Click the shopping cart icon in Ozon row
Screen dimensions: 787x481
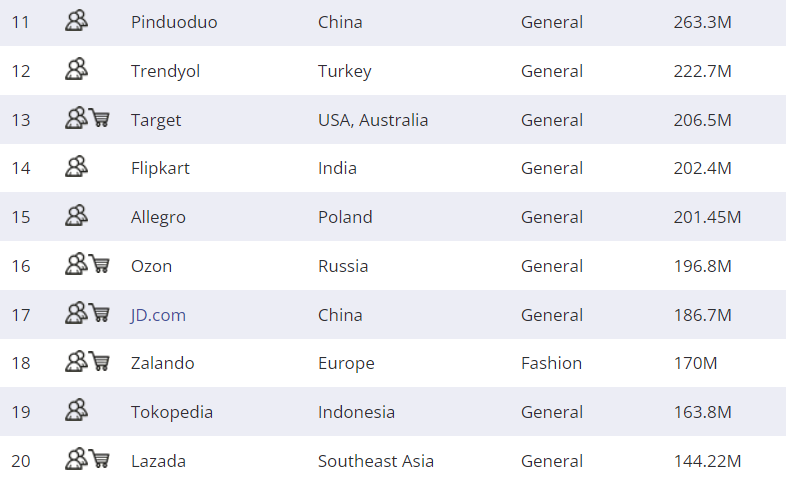[100, 265]
